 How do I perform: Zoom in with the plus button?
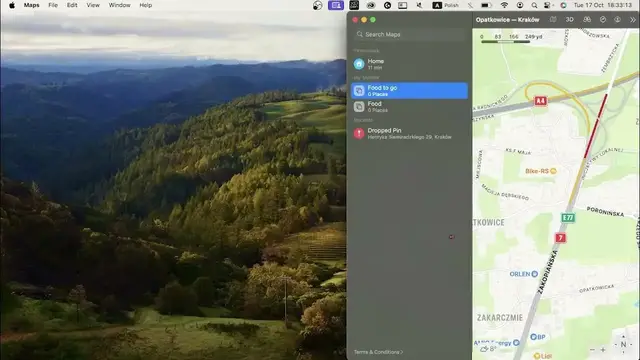tap(603, 350)
